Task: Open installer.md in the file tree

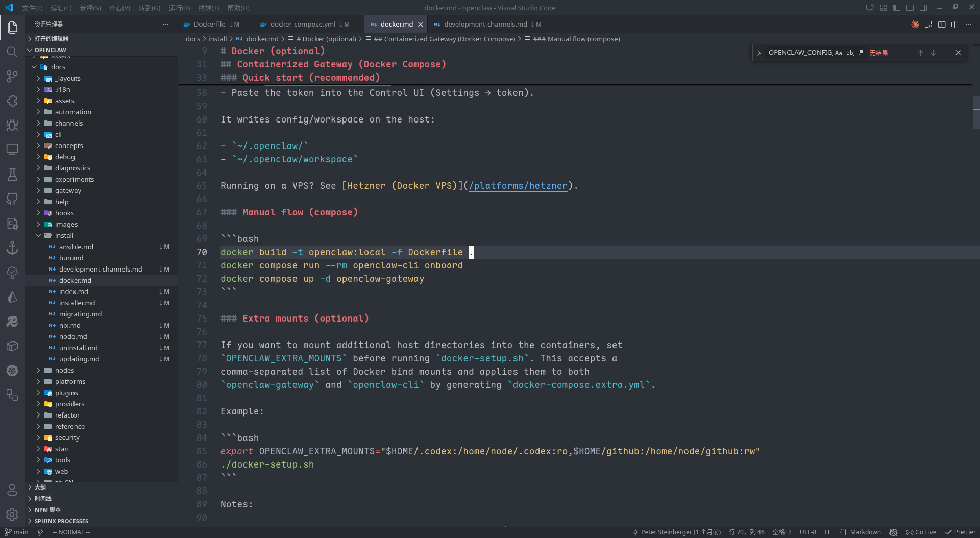Action: pyautogui.click(x=101, y=303)
